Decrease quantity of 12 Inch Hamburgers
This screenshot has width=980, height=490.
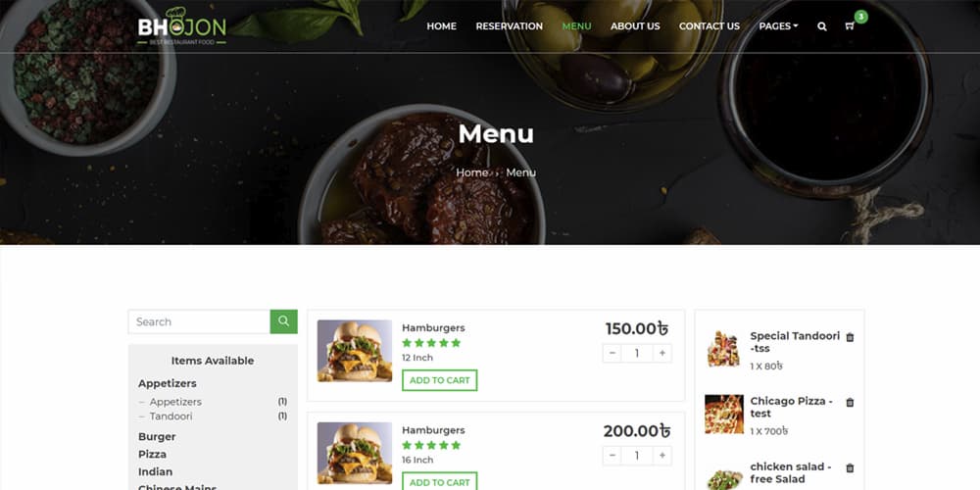point(612,353)
